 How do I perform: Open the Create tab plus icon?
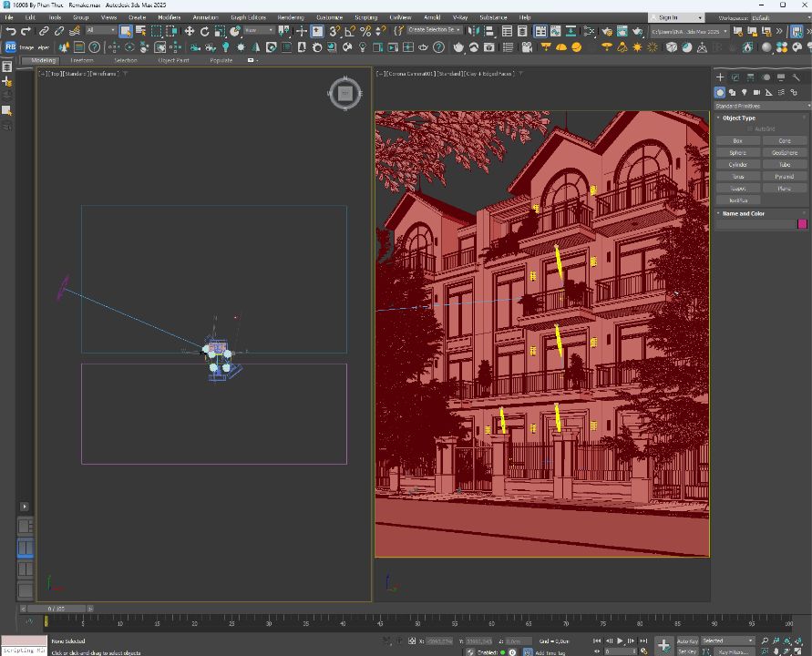pyautogui.click(x=720, y=77)
